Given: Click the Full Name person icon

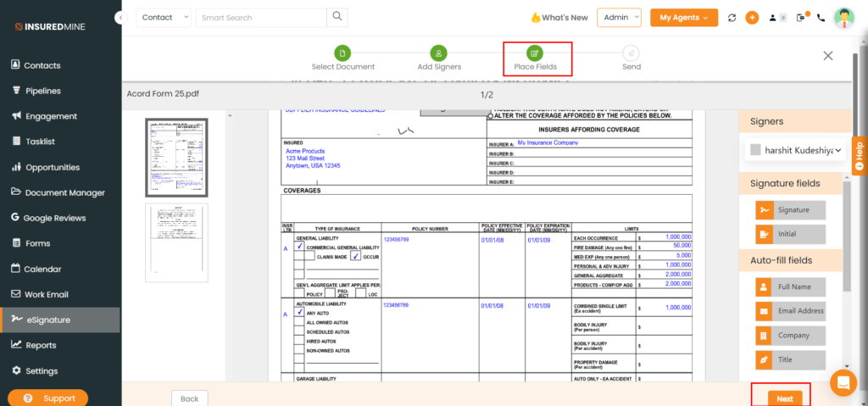Looking at the screenshot, I should [x=764, y=287].
